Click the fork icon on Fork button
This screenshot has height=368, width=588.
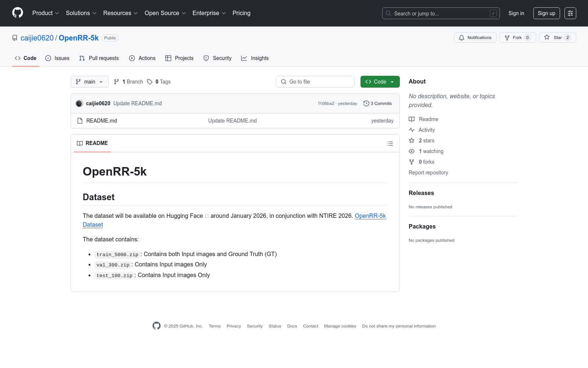[507, 38]
